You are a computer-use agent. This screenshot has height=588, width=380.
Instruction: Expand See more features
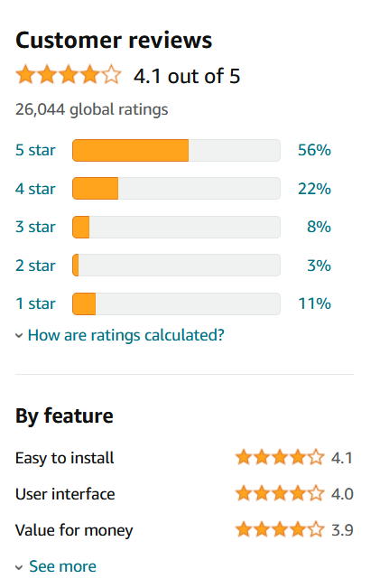click(x=62, y=566)
